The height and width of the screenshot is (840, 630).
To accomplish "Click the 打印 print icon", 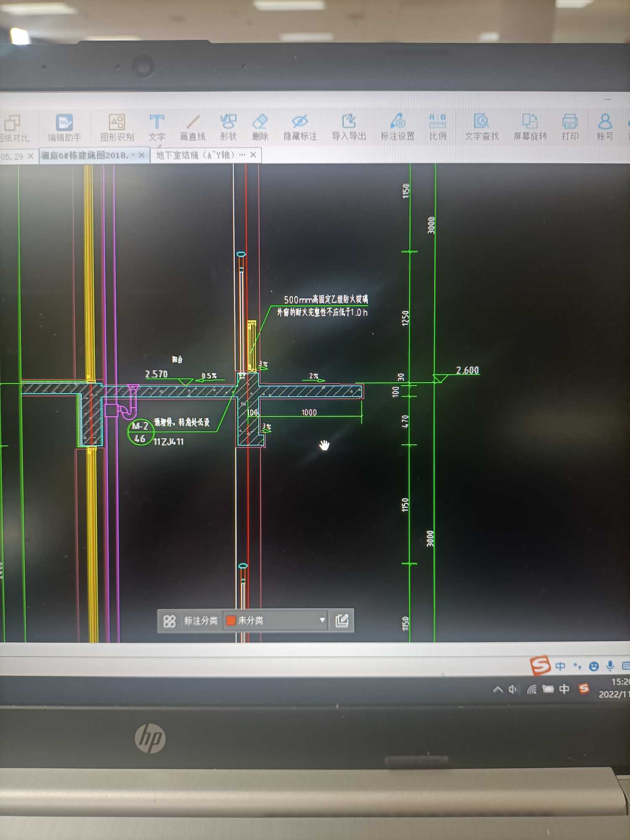I will (x=570, y=128).
